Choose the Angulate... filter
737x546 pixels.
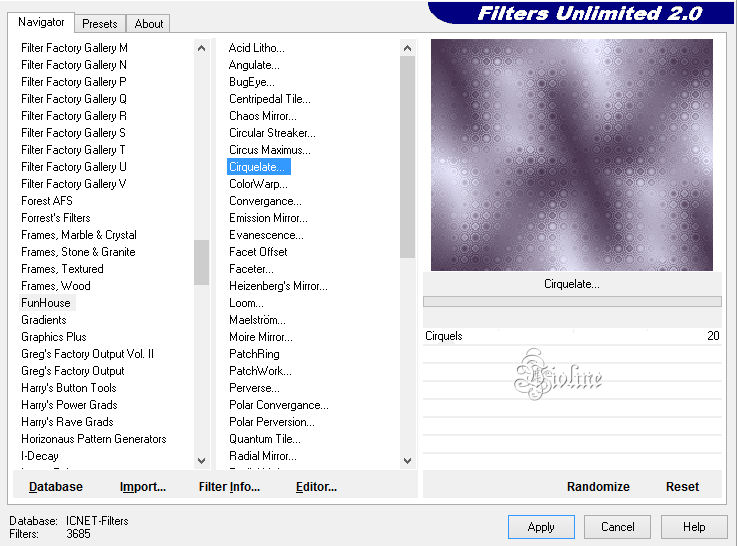tap(254, 65)
